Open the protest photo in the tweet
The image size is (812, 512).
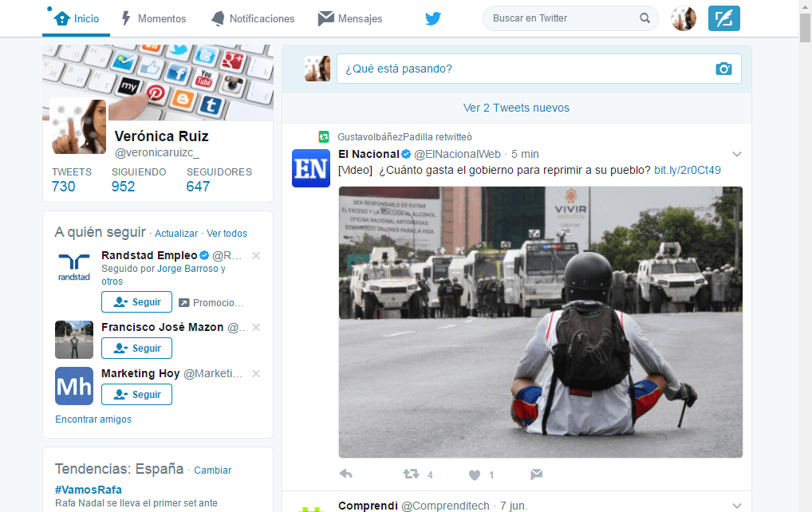tap(540, 322)
